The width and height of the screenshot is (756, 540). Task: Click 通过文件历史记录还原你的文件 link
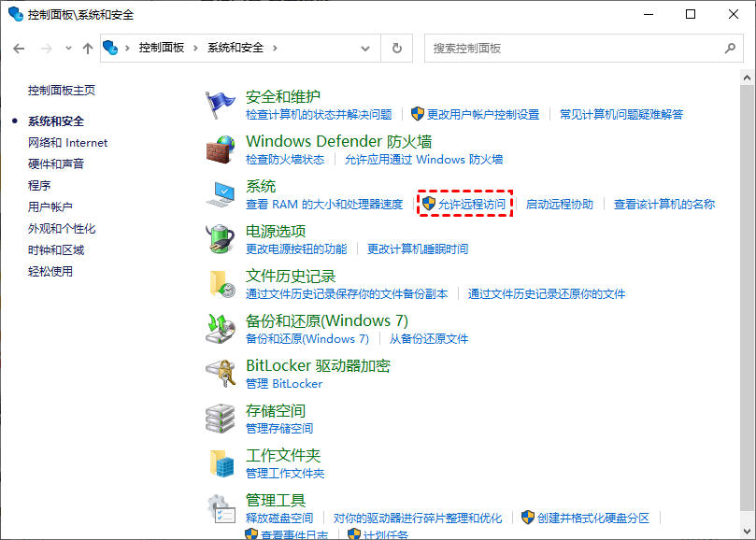click(547, 293)
